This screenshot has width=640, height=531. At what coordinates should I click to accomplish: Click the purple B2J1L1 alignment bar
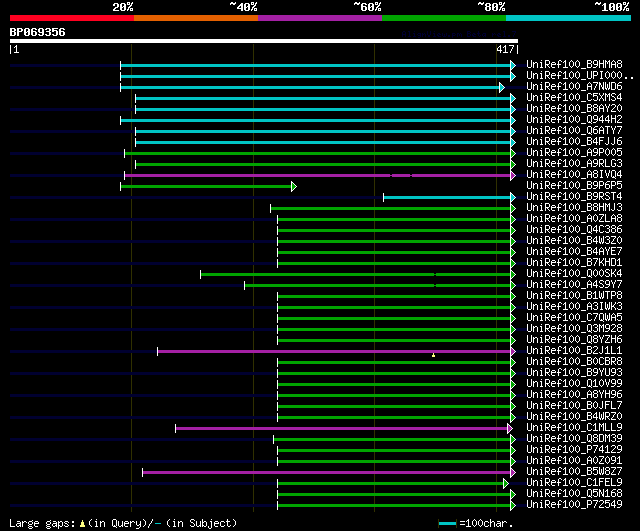point(334,351)
